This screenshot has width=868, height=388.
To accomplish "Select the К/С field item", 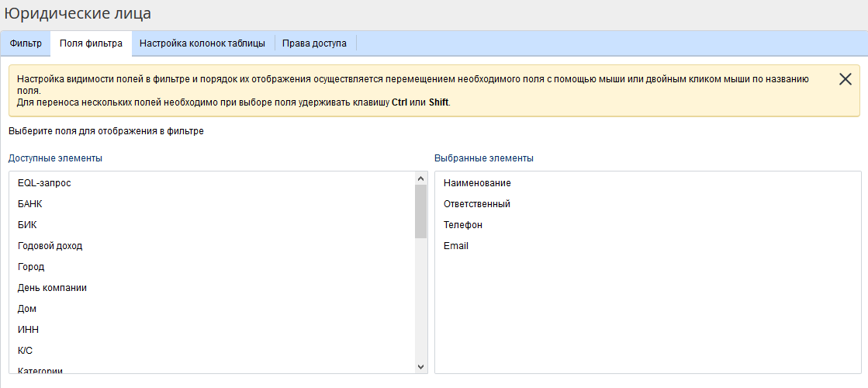I will point(26,351).
